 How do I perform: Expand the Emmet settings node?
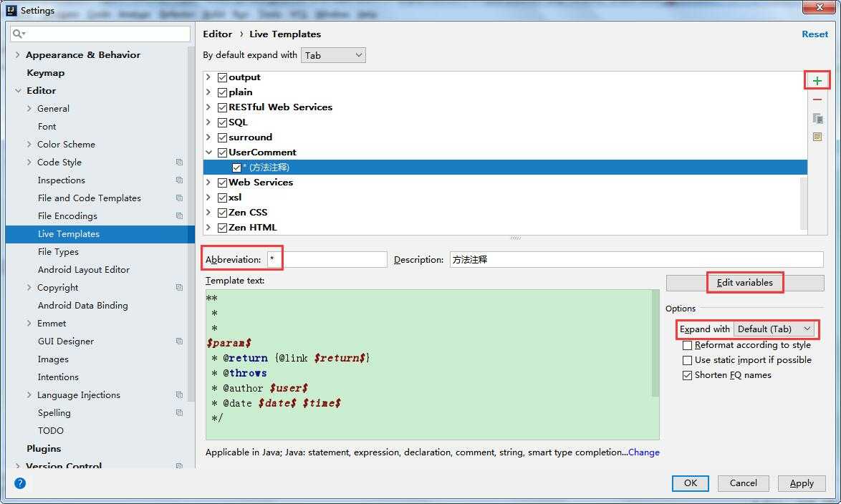[29, 324]
